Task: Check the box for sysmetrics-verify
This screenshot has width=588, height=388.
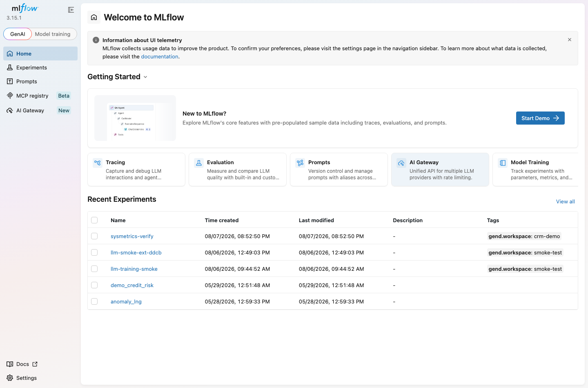Action: [x=94, y=236]
